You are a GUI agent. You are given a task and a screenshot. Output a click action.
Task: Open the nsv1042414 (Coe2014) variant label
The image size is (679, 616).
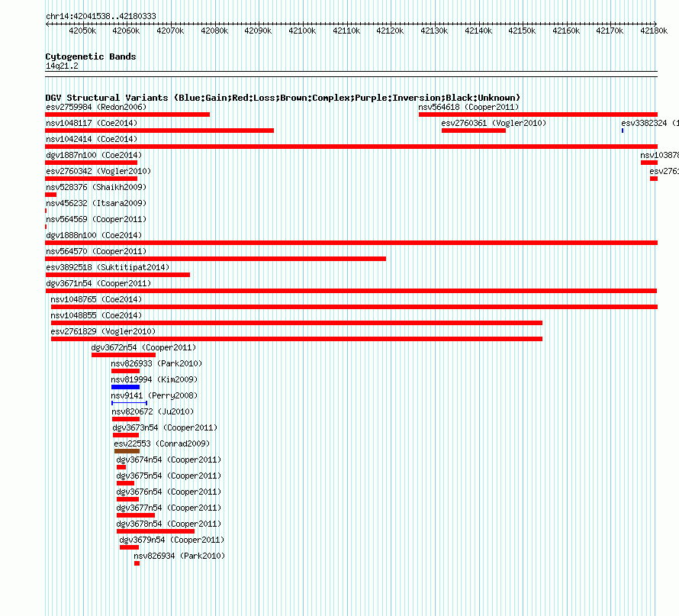click(92, 139)
